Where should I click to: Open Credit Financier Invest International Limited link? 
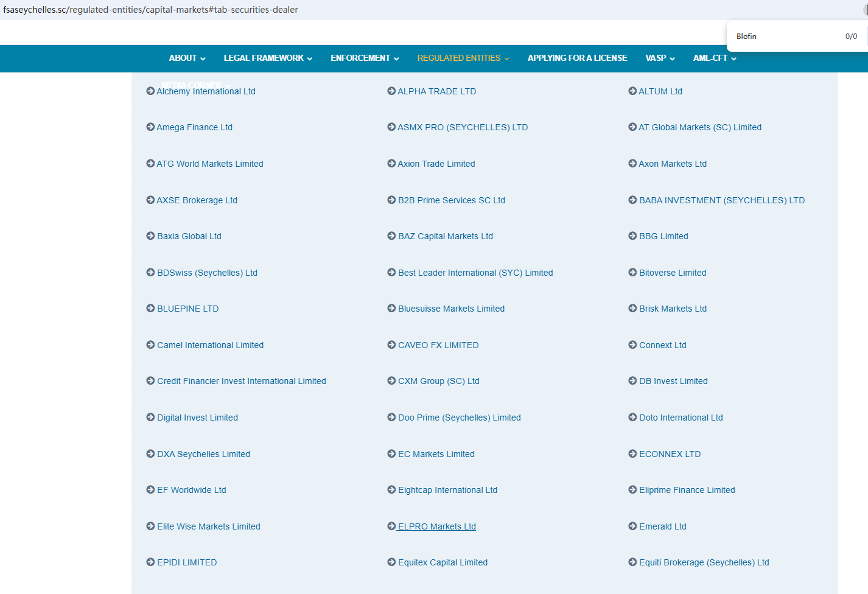tap(242, 381)
